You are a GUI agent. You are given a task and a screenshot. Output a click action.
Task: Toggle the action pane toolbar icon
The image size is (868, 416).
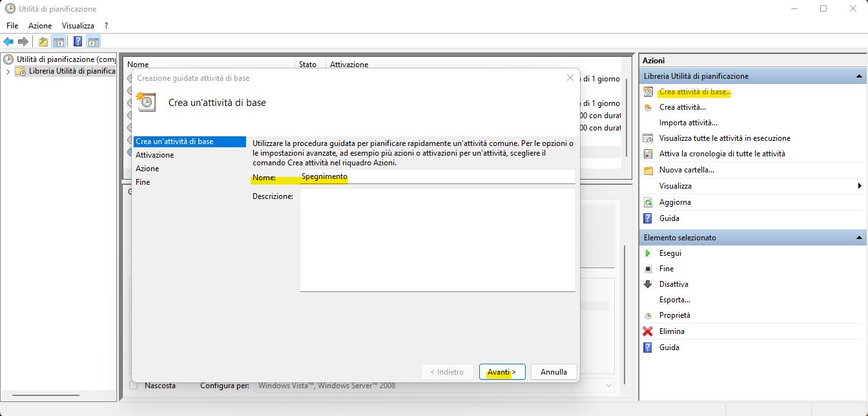pyautogui.click(x=94, y=42)
